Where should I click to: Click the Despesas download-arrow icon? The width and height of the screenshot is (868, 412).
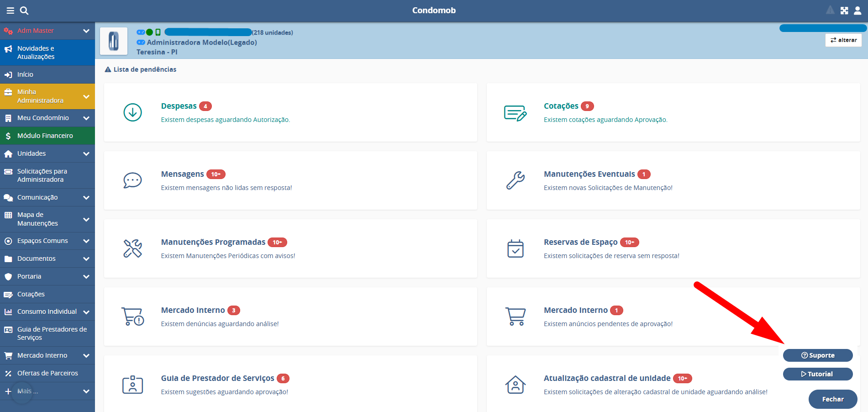pyautogui.click(x=132, y=112)
